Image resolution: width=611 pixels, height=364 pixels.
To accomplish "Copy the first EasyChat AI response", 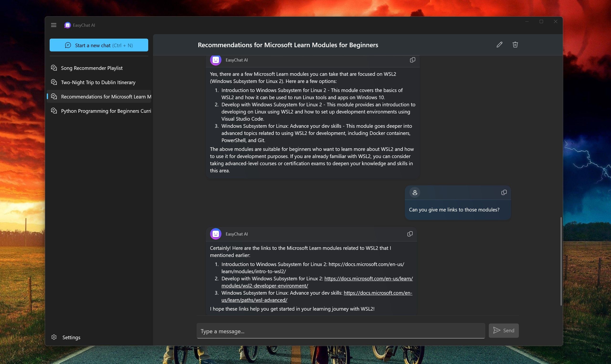I will [x=412, y=60].
